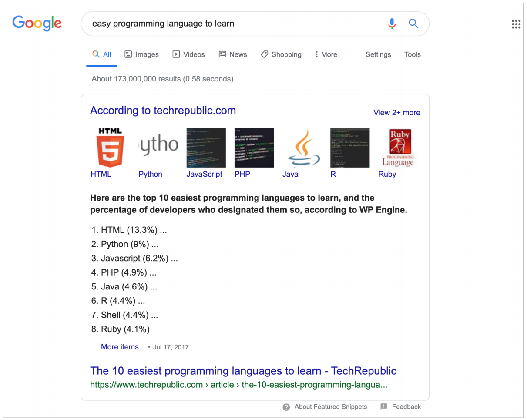The height and width of the screenshot is (420, 527).
Task: Click the Ruby programming language image
Action: pos(398,148)
